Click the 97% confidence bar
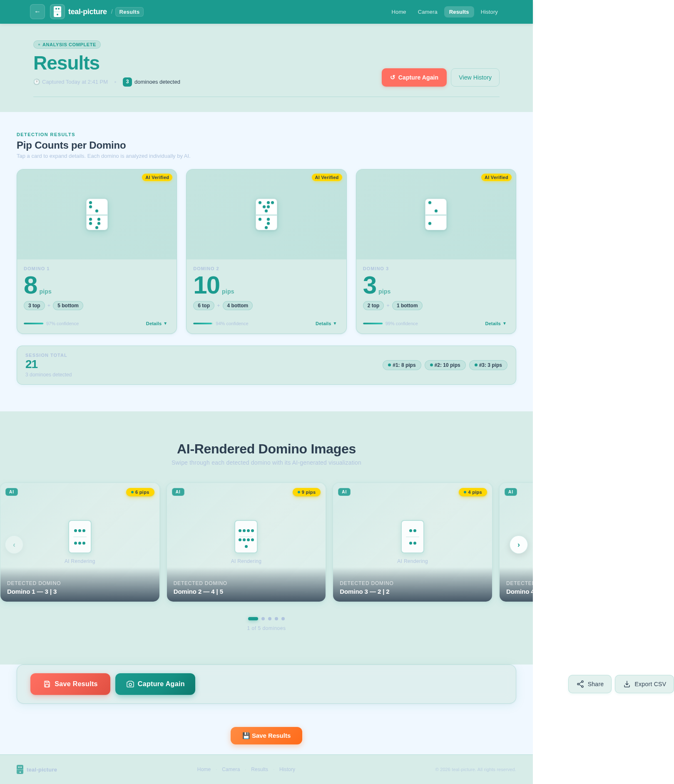The width and height of the screenshot is (674, 784). click(x=34, y=324)
